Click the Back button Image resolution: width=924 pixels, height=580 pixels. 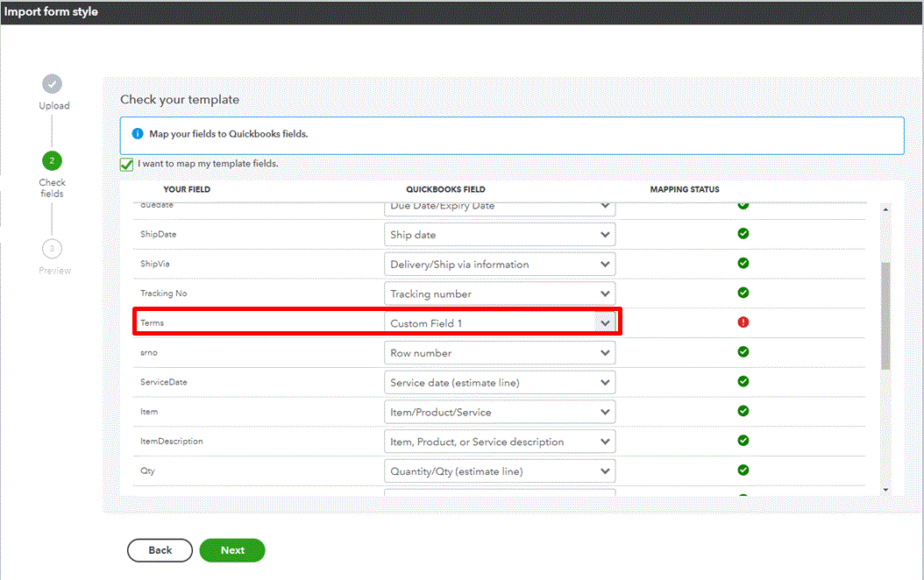tap(160, 550)
